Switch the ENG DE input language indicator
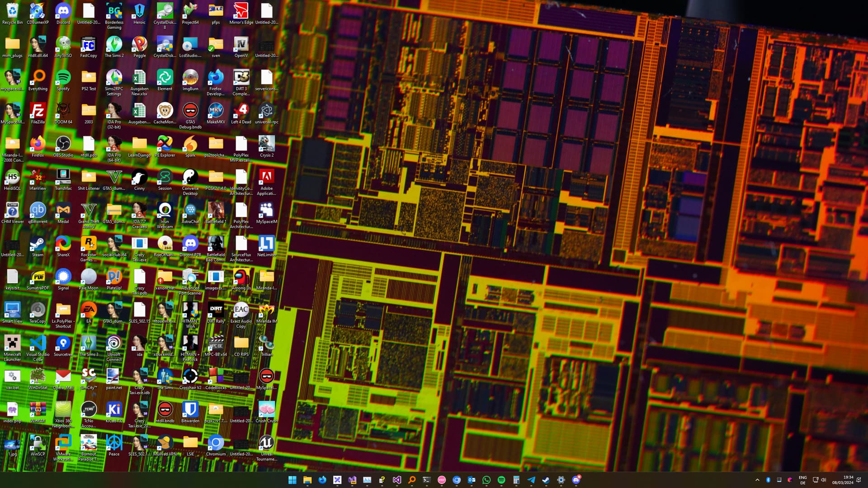Image resolution: width=868 pixels, height=488 pixels. [802, 480]
